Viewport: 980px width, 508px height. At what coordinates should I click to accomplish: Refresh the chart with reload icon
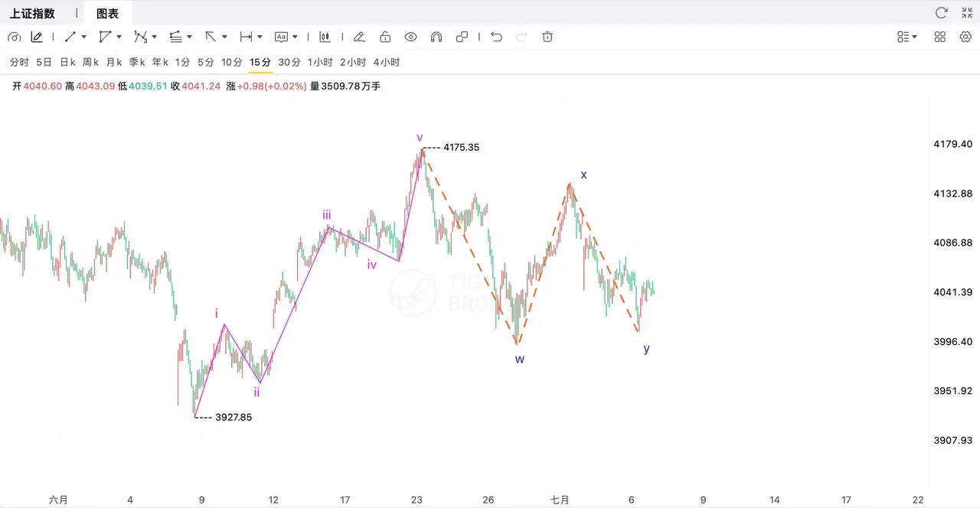pyautogui.click(x=942, y=13)
